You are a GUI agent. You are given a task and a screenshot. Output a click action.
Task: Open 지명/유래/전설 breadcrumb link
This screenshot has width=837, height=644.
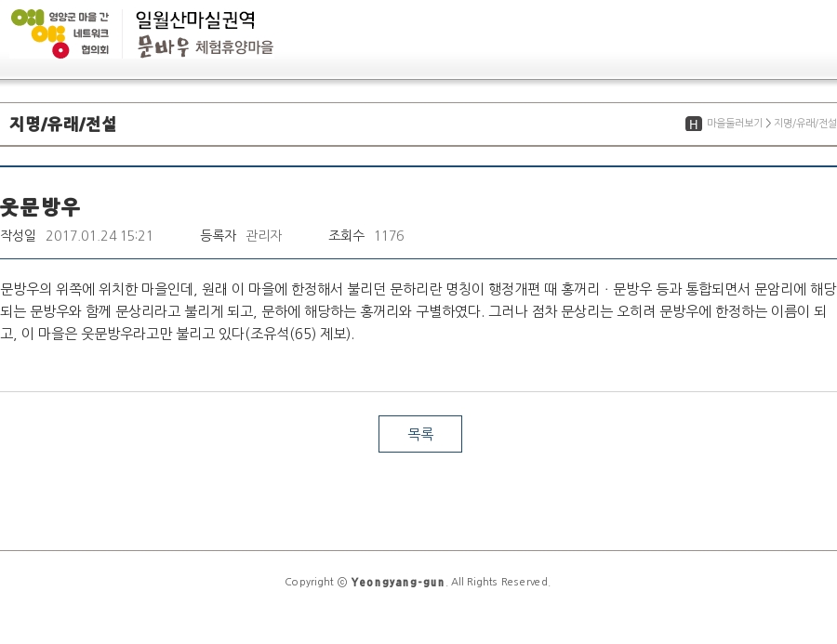pyautogui.click(x=805, y=124)
